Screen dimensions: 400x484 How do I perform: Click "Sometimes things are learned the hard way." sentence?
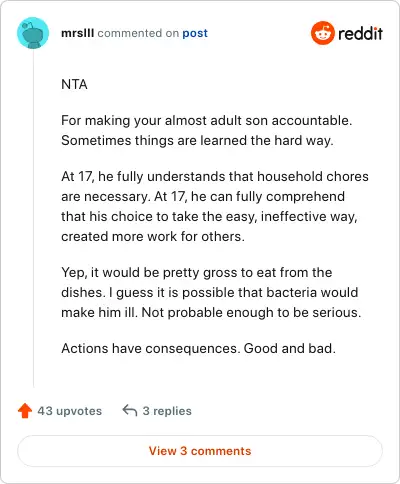coord(197,140)
